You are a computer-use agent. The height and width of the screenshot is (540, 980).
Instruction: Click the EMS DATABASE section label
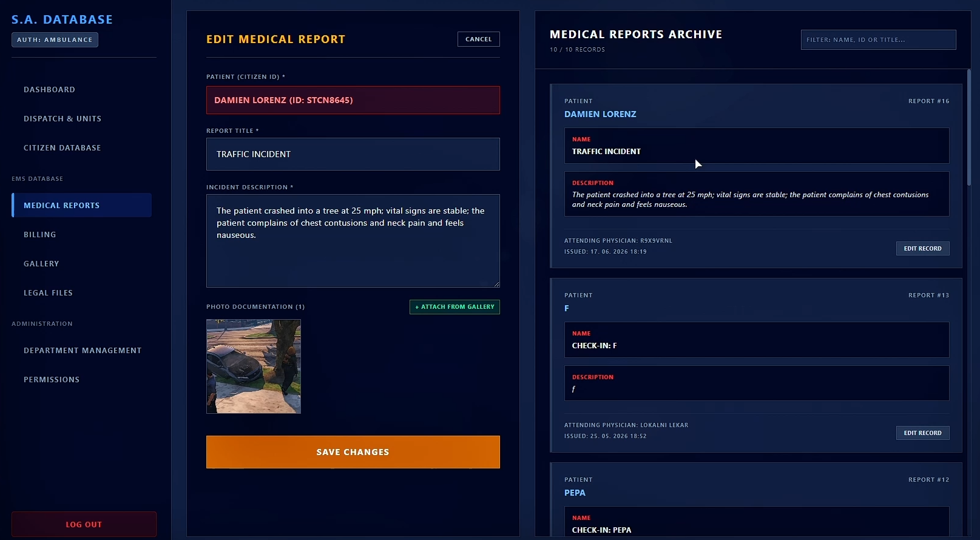coord(37,179)
